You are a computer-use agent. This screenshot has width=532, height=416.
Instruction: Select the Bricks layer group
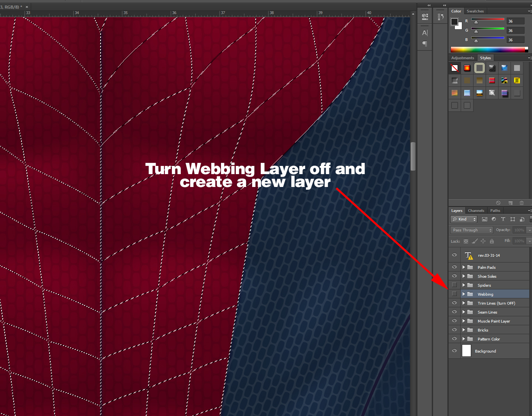click(x=495, y=330)
